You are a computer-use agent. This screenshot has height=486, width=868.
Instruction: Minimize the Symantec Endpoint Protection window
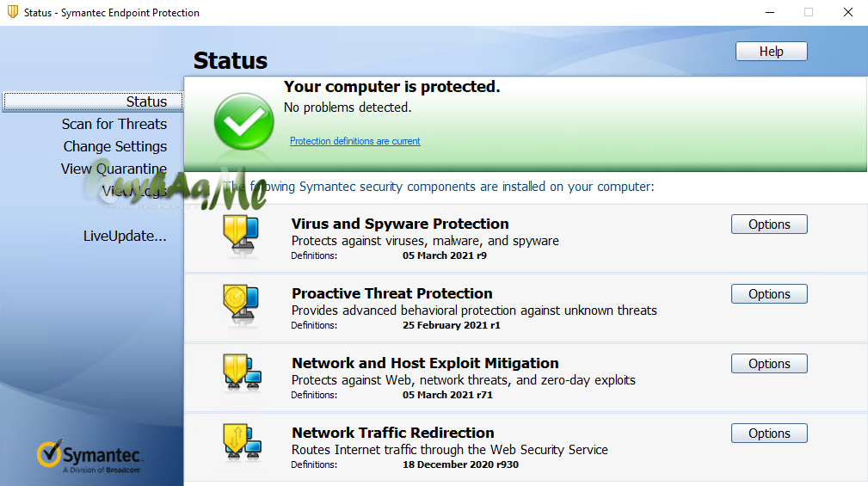tap(768, 13)
